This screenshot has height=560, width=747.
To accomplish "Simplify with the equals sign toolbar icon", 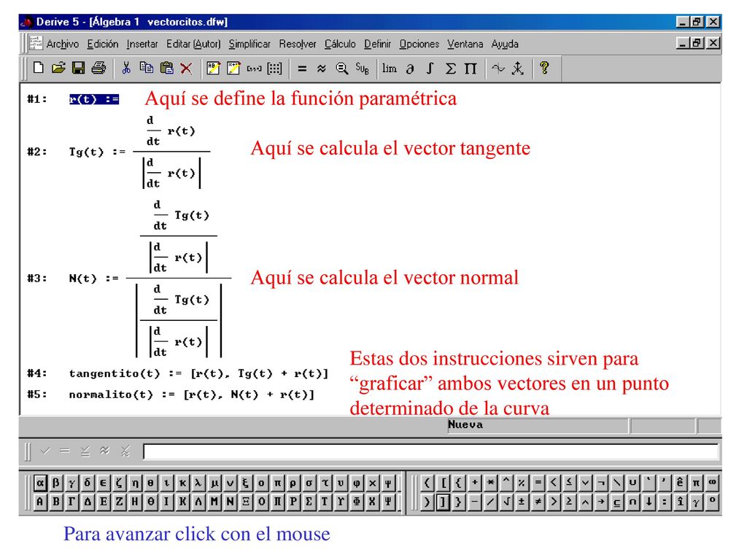I will click(x=302, y=69).
